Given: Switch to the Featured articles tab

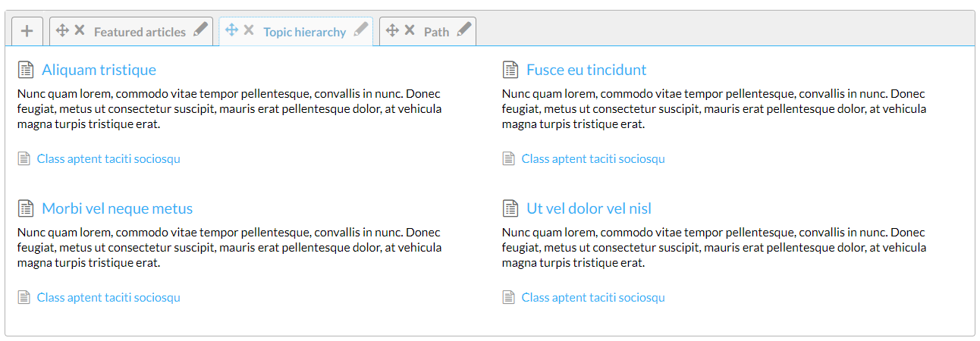Looking at the screenshot, I should 140,32.
